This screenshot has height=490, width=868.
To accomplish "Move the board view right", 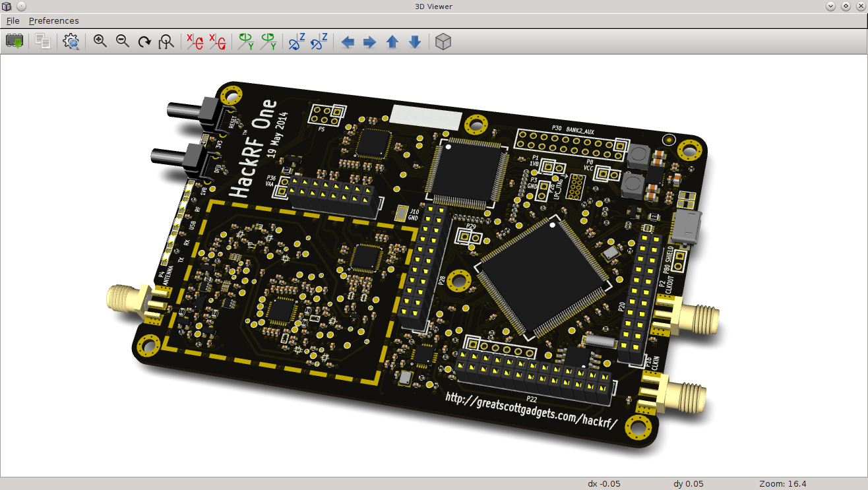I will (x=369, y=42).
